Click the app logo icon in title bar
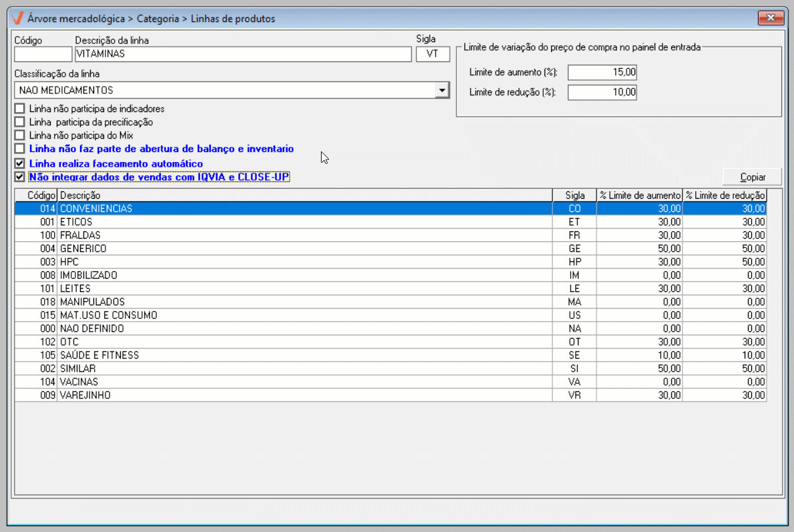This screenshot has width=794, height=532. click(18, 19)
